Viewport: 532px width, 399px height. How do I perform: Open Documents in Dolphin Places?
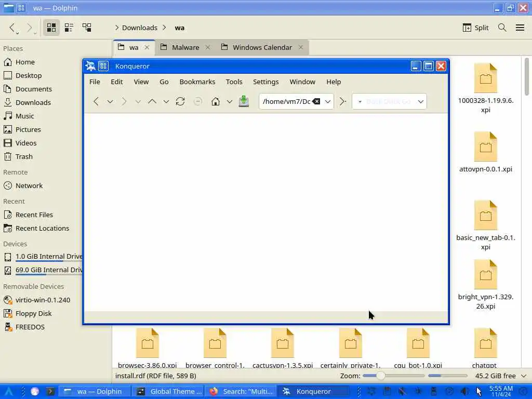tap(34, 89)
